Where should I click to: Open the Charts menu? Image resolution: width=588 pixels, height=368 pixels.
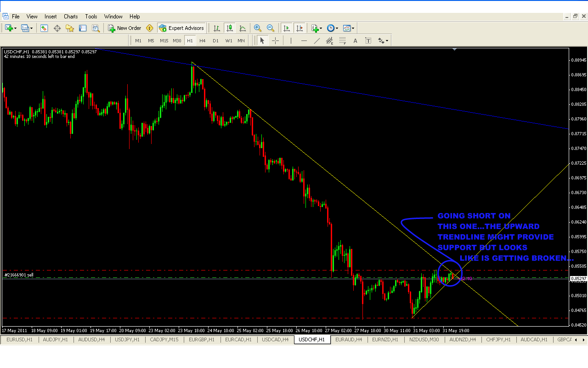(x=71, y=17)
